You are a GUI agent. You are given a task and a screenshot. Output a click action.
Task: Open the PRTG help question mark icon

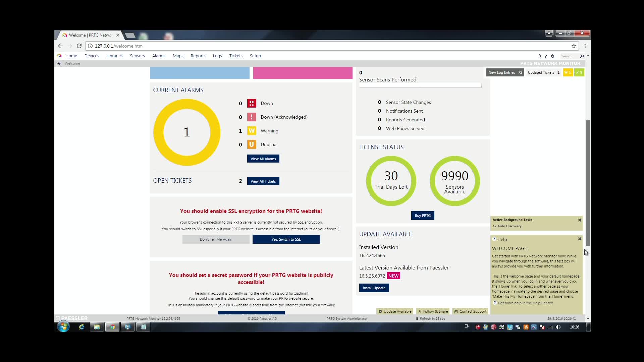point(546,56)
